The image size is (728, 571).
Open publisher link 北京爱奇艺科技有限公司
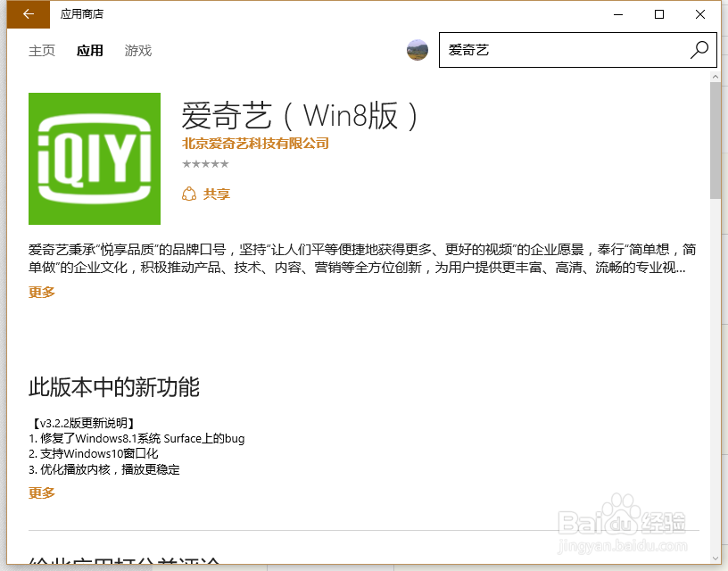[255, 144]
